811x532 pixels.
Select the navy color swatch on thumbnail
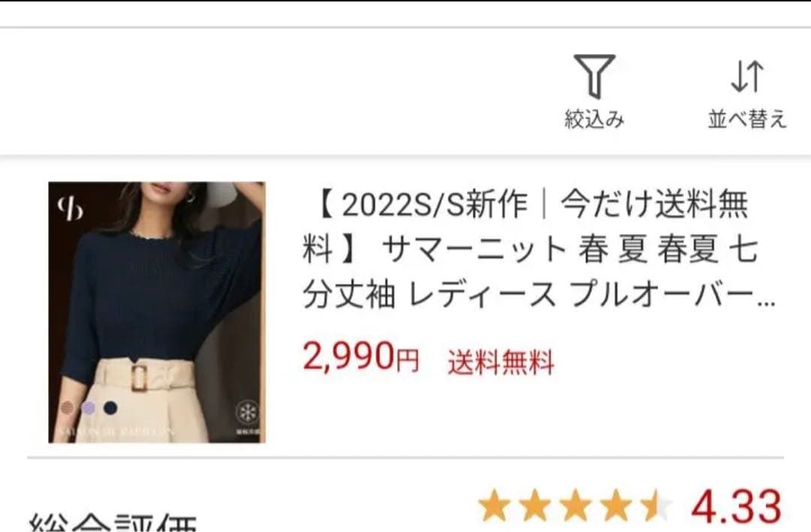[110, 408]
